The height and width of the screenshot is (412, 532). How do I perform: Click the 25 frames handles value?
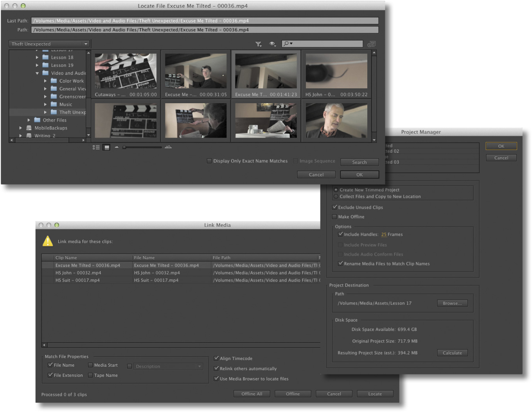(384, 235)
